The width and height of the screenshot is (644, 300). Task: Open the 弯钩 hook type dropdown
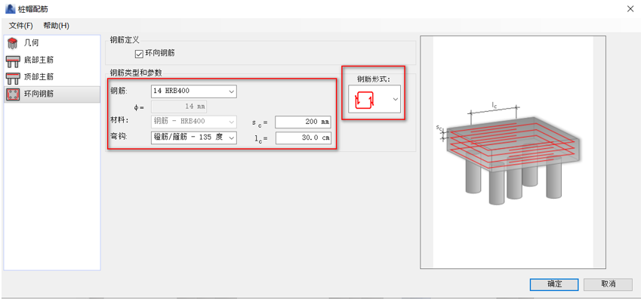[x=194, y=138]
